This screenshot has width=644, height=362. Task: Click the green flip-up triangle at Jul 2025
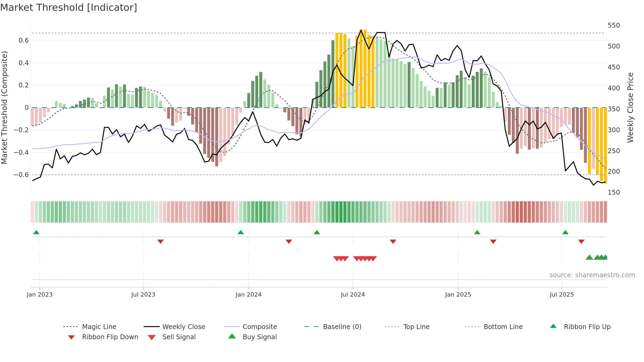pyautogui.click(x=565, y=232)
